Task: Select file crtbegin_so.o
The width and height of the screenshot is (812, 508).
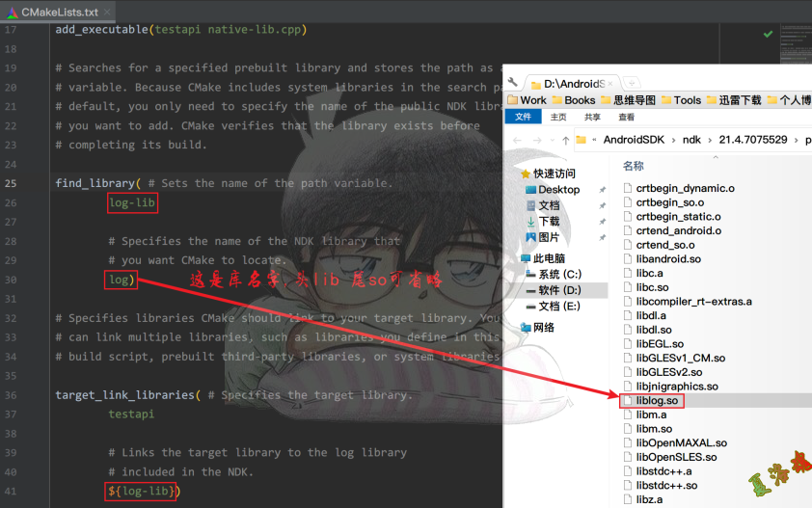Action: pos(663,202)
